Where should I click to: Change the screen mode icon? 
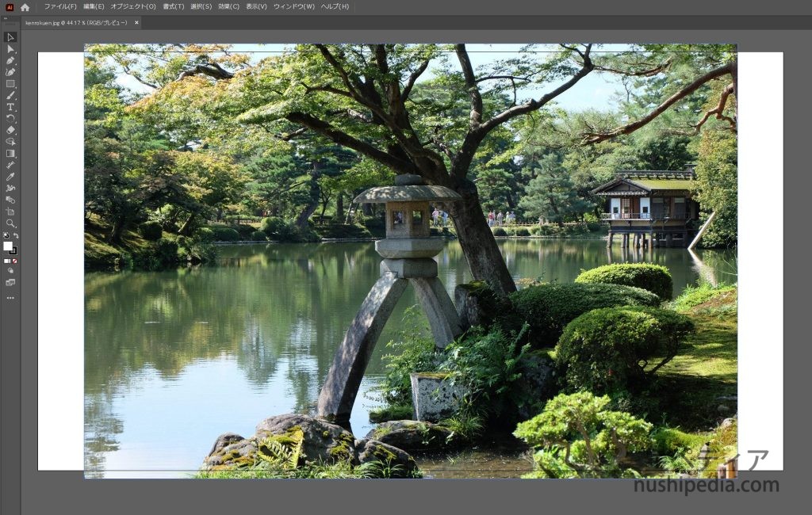pos(10,283)
